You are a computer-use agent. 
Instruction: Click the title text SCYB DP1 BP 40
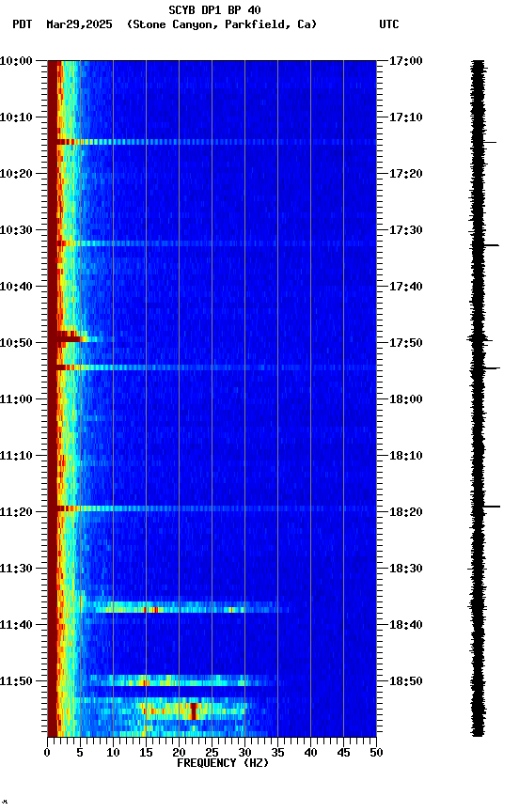[x=214, y=10]
